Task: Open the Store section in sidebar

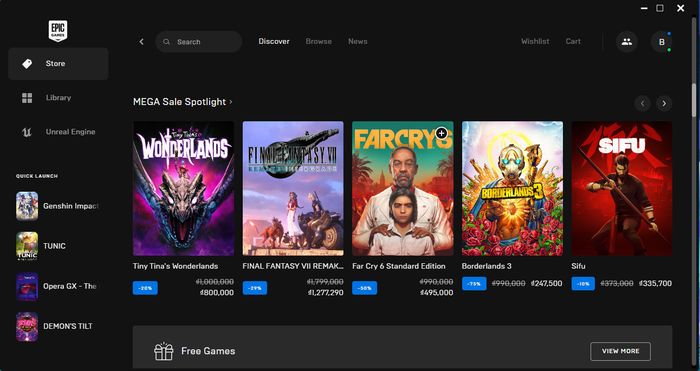Action: (58, 64)
